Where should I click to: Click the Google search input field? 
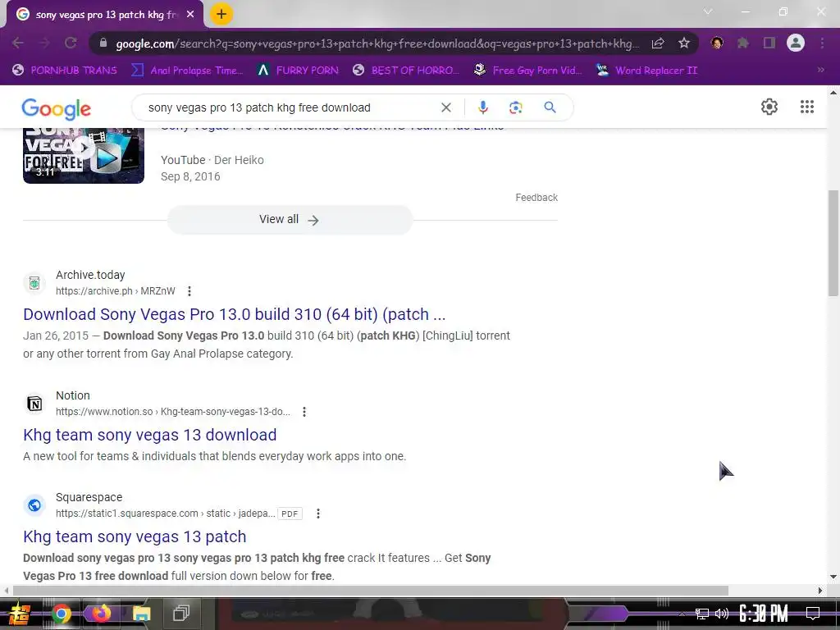(290, 107)
